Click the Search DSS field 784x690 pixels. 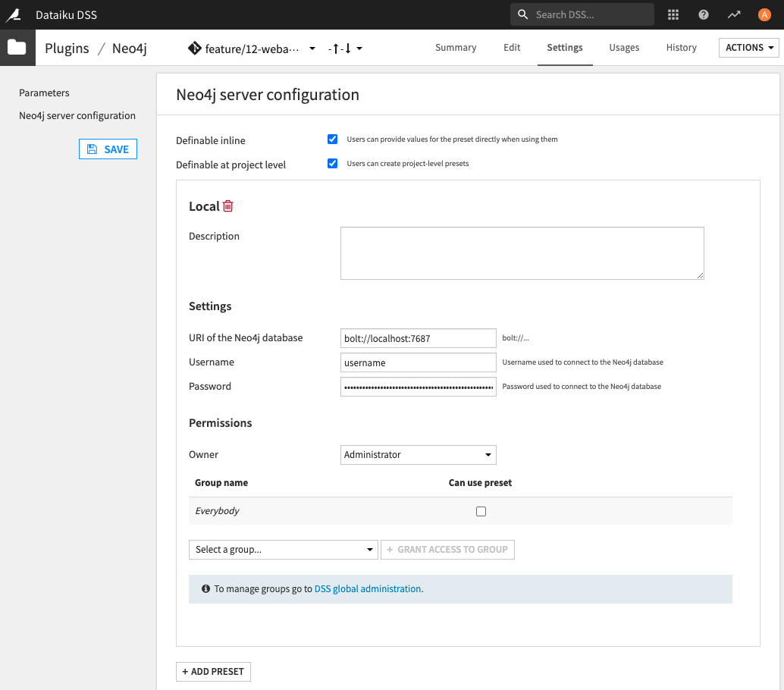(582, 14)
